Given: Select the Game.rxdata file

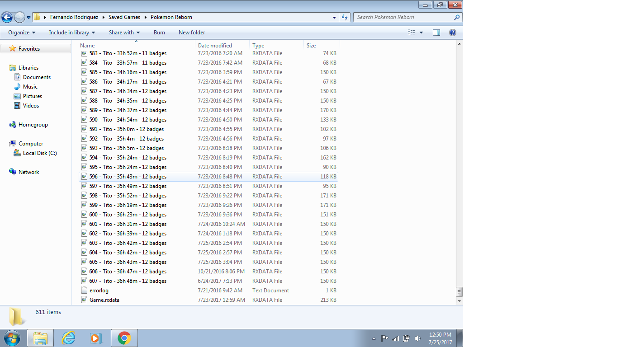Looking at the screenshot, I should pos(104,300).
